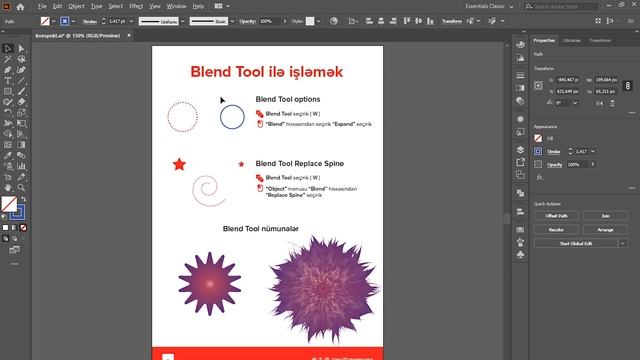Viewport: 640px width, 360px height.
Task: Click the Join quick action button
Action: (605, 216)
